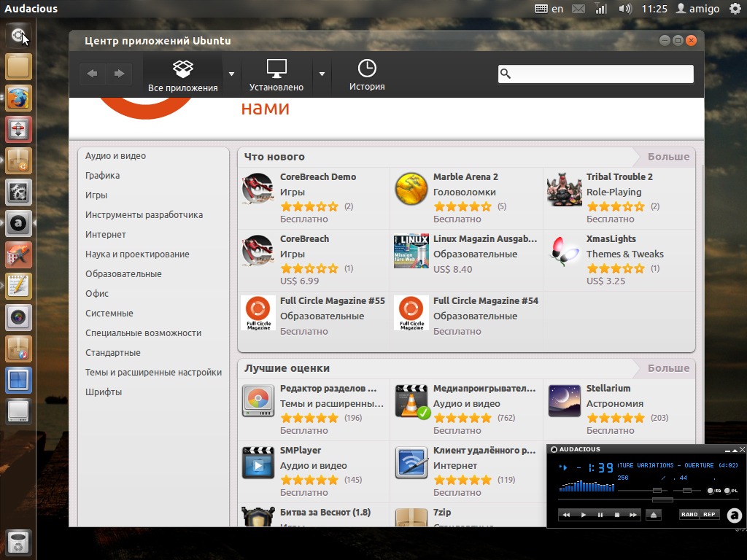747x560 pixels.
Task: Open the Trash in the launcher
Action: [18, 542]
